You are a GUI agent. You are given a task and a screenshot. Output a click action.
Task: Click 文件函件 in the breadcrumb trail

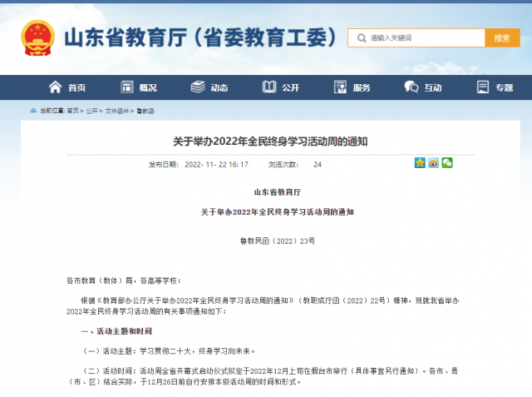(x=117, y=111)
